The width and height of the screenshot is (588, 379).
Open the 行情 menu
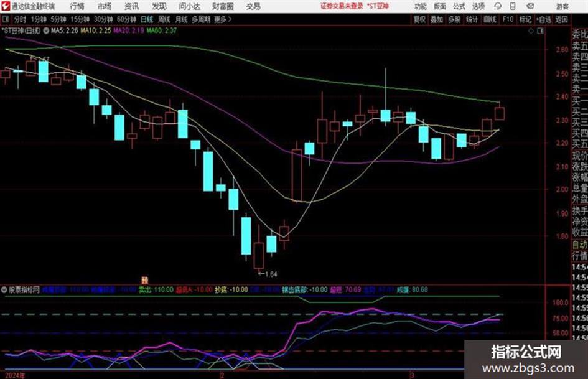click(77, 6)
